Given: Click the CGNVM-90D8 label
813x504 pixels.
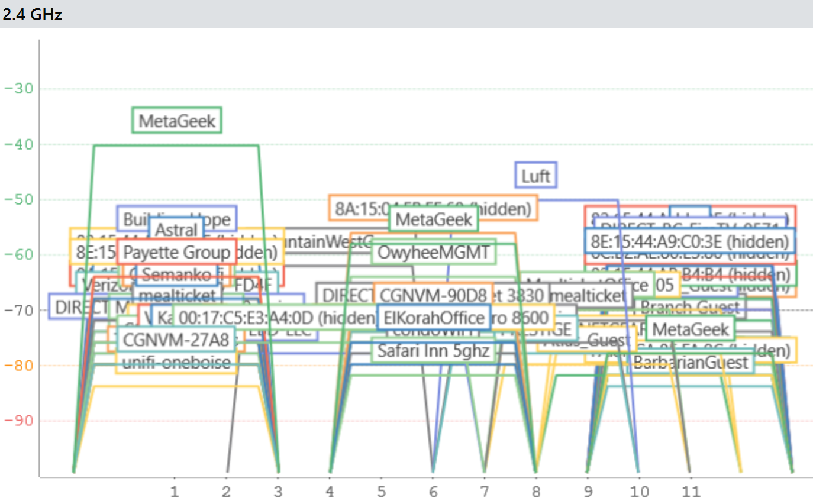Looking at the screenshot, I should pos(433,295).
